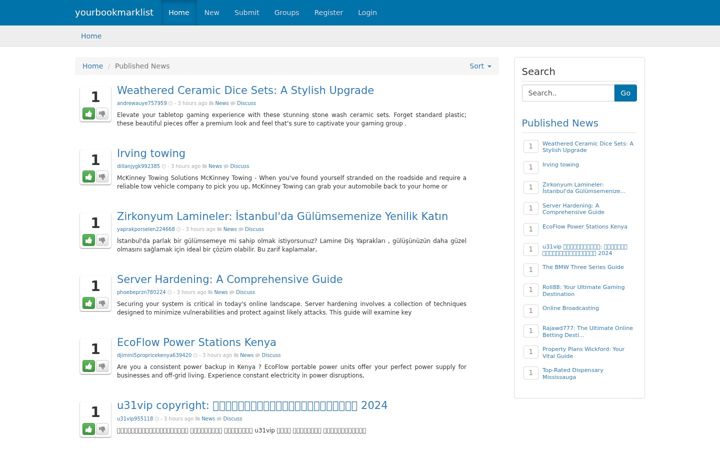The height and width of the screenshot is (450, 720).
Task: Downvote the Irving towing post
Action: coord(102,176)
